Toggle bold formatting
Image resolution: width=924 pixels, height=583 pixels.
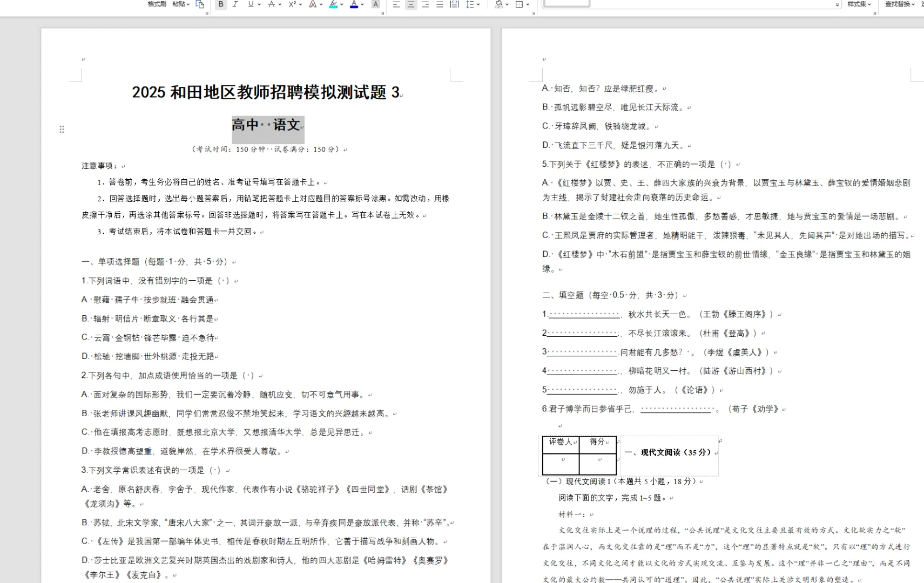pos(220,4)
